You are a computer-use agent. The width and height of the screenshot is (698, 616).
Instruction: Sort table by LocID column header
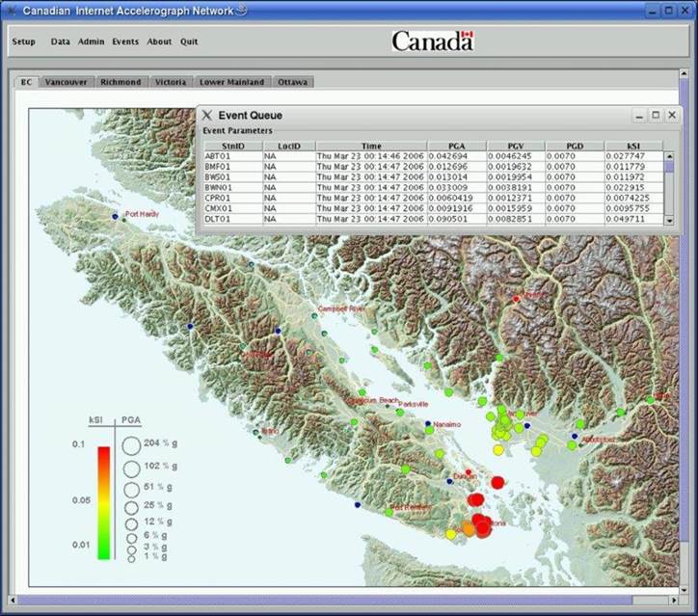pos(289,146)
